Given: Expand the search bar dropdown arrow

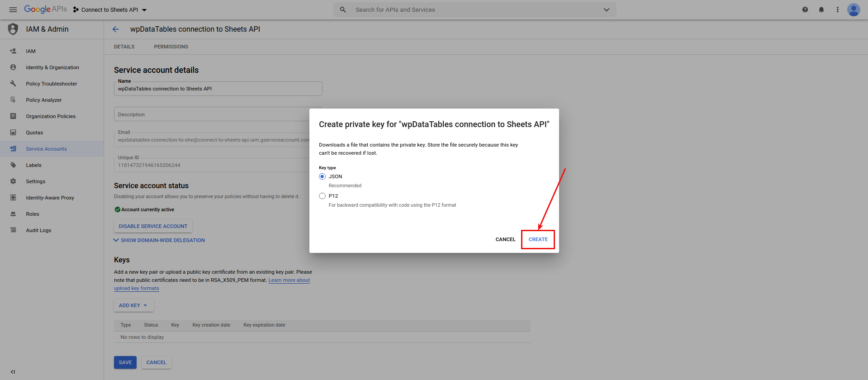Looking at the screenshot, I should (x=607, y=9).
